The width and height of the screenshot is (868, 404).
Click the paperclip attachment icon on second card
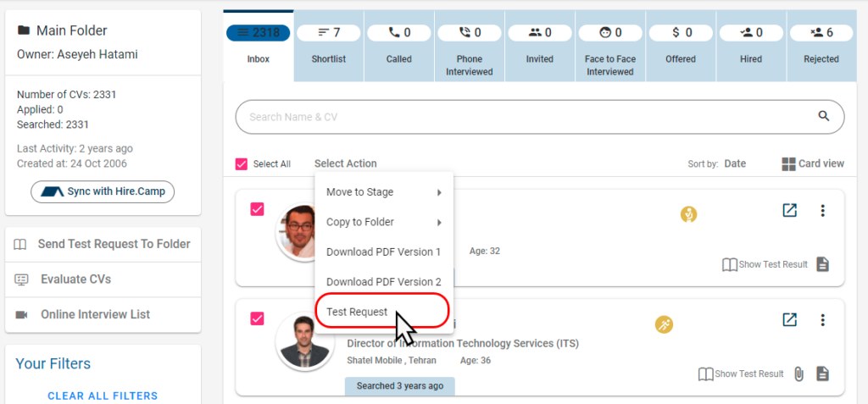pyautogui.click(x=798, y=374)
